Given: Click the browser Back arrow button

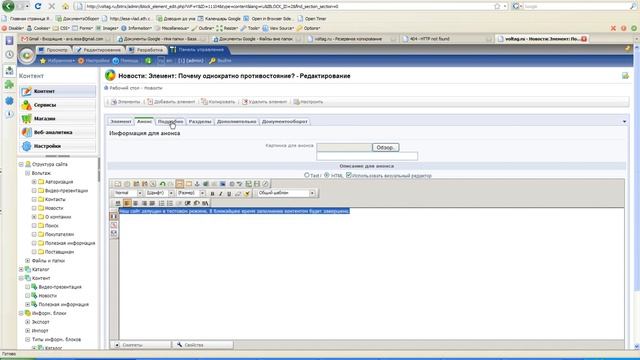Looking at the screenshot, I should (x=8, y=6).
